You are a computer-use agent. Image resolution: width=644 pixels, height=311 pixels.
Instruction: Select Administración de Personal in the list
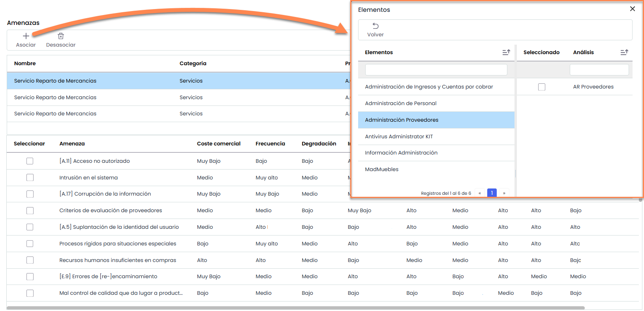click(401, 104)
